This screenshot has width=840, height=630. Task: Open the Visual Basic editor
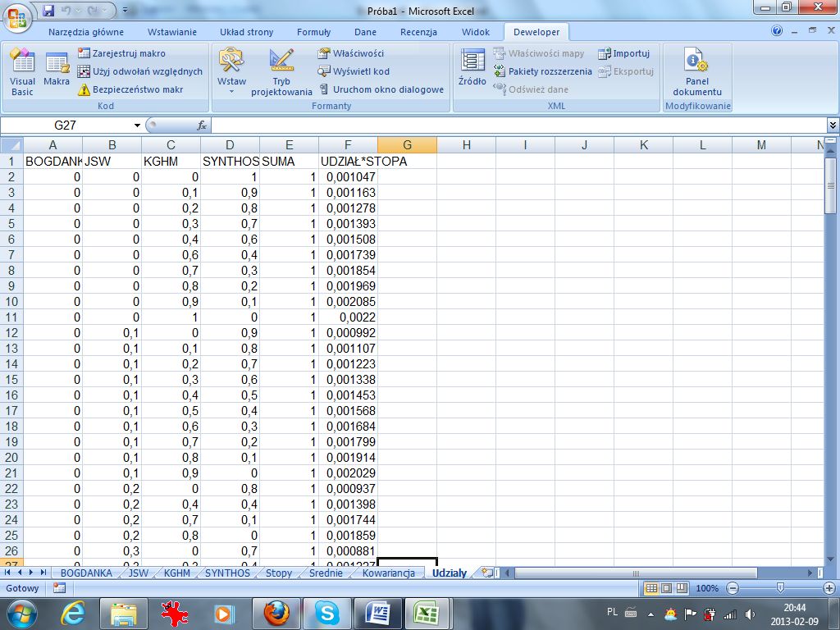click(22, 72)
